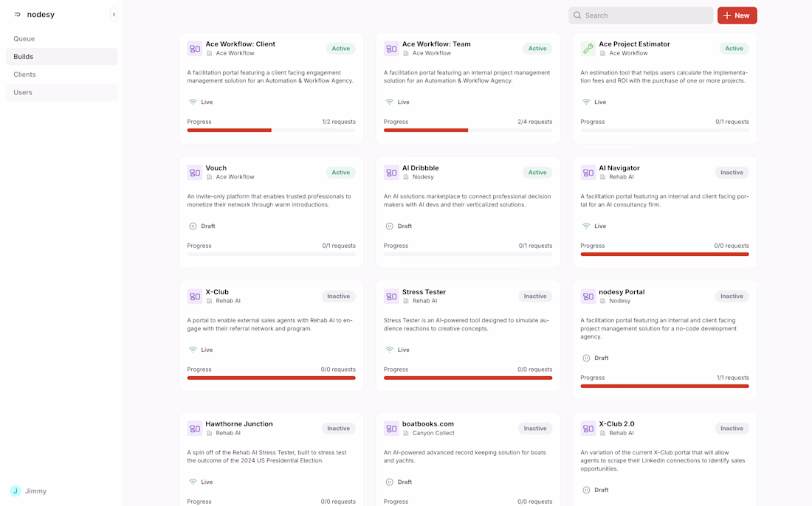Click the Ace Project Estimator wrench icon
812x506 pixels.
click(x=588, y=49)
